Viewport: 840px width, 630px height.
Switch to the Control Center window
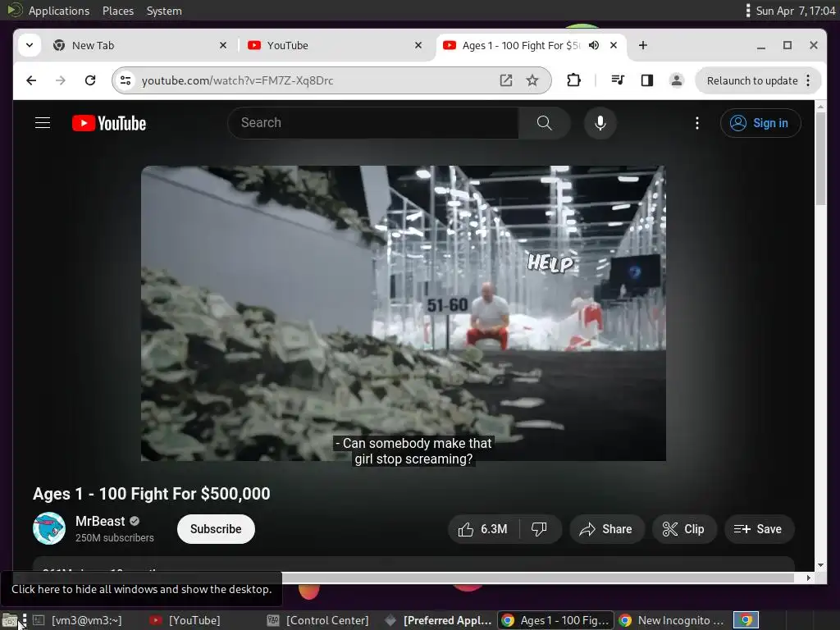point(317,620)
